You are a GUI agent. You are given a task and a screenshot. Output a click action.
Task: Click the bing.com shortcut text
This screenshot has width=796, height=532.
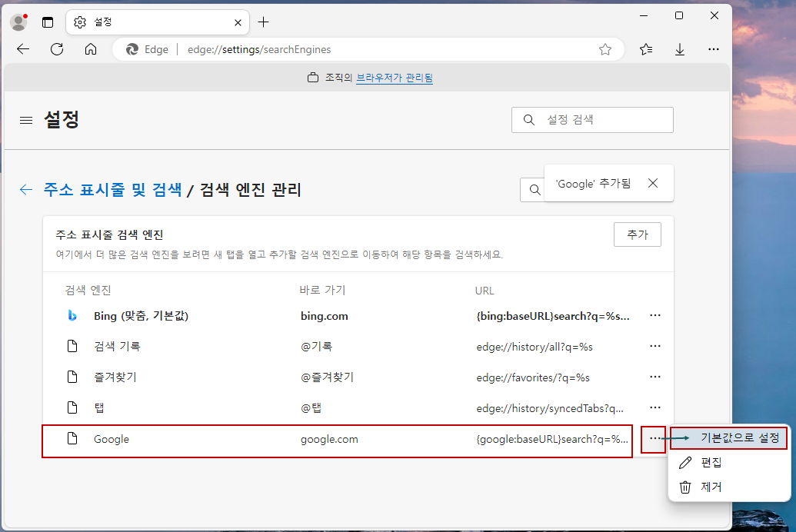pyautogui.click(x=325, y=316)
